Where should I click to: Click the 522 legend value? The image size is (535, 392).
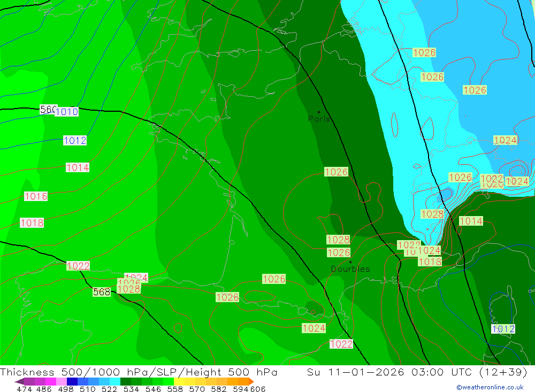point(109,389)
